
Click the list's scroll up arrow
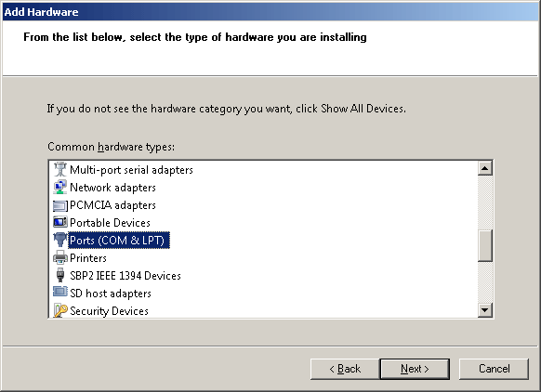pyautogui.click(x=484, y=168)
